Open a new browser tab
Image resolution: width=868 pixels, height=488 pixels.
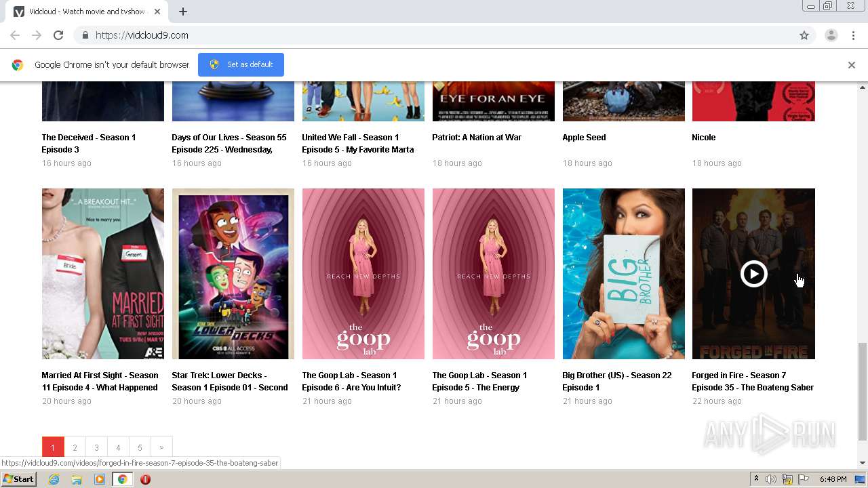coord(183,12)
